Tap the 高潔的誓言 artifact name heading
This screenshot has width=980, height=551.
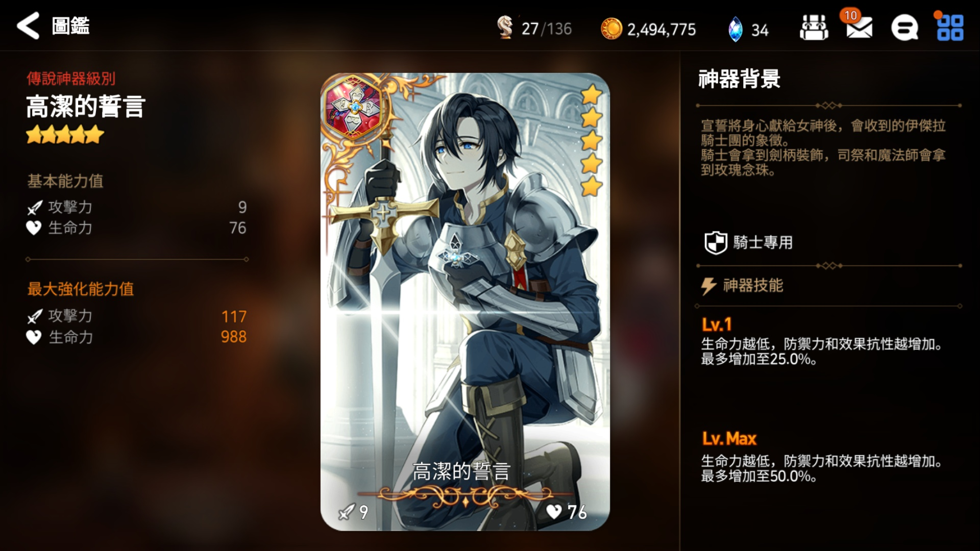tap(86, 107)
